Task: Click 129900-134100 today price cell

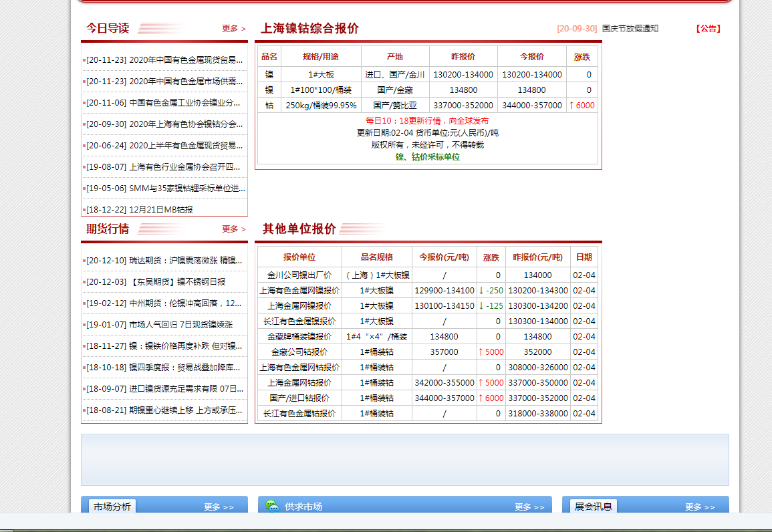Action: point(444,290)
